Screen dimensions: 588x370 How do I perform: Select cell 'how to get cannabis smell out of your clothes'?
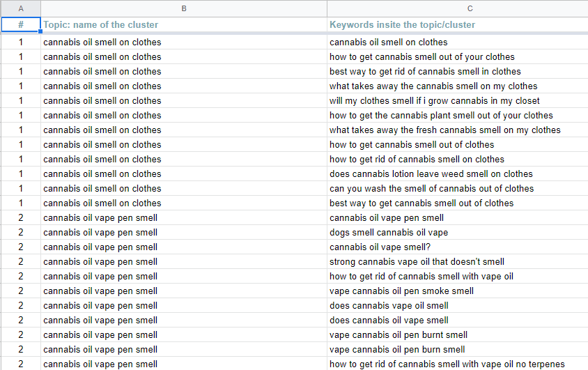(458, 56)
